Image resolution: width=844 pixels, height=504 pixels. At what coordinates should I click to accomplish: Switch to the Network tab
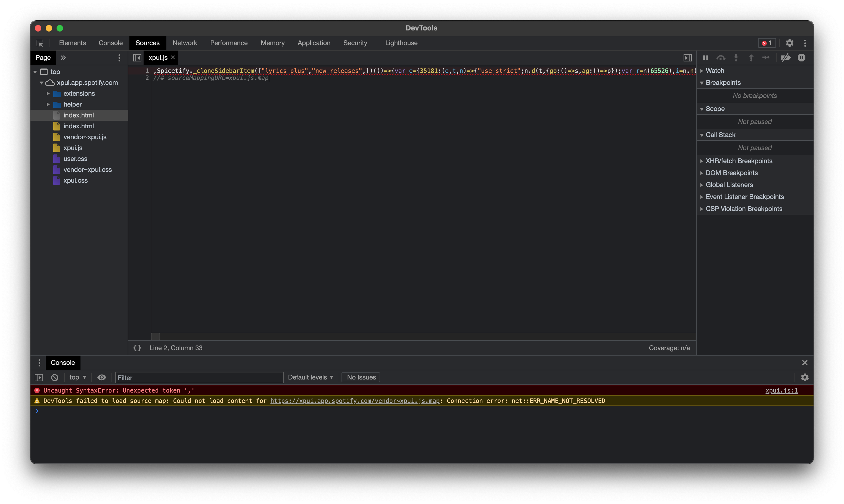[185, 43]
